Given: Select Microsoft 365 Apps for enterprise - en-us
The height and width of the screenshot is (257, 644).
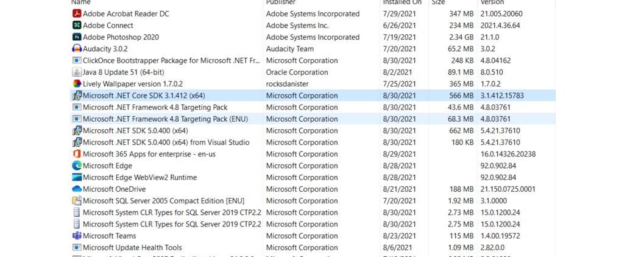Looking at the screenshot, I should (x=149, y=154).
